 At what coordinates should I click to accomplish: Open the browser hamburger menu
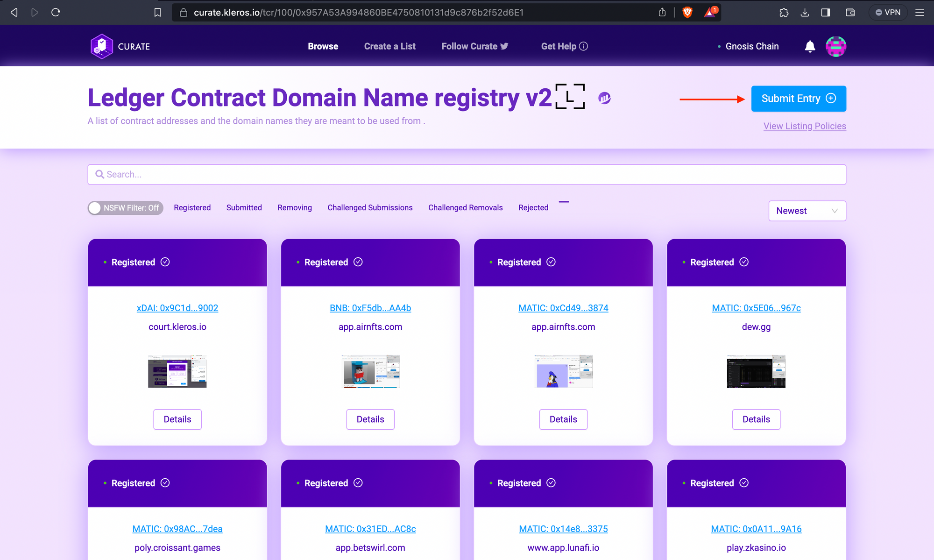tap(920, 13)
